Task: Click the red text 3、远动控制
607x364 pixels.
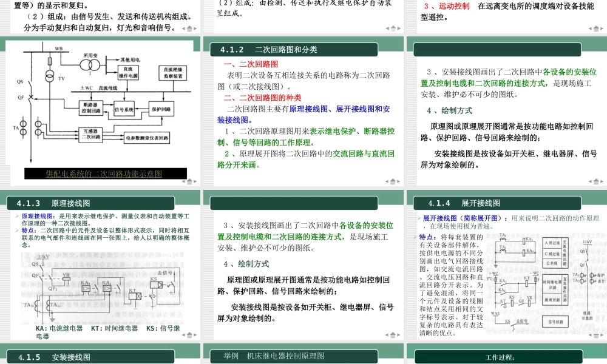Action: click(447, 6)
